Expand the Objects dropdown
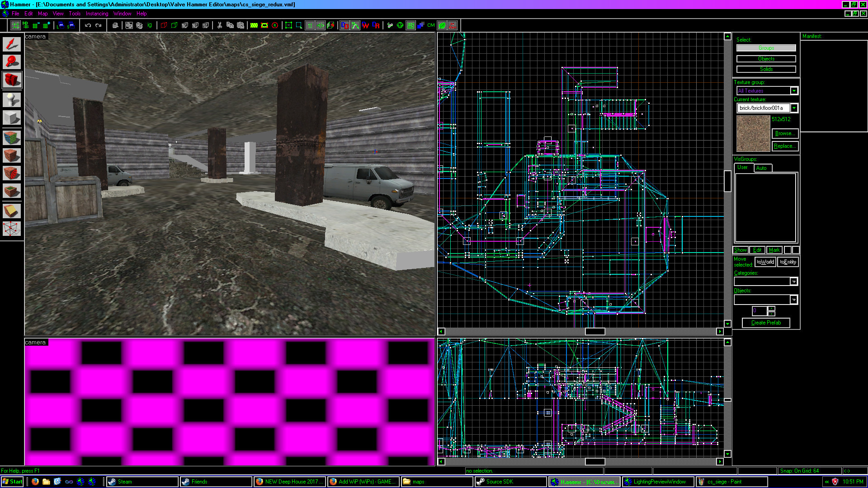This screenshot has height=488, width=868. click(x=793, y=300)
